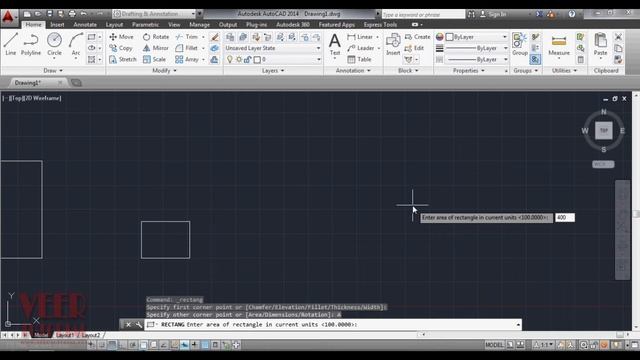
Task: Click the Measure utility
Action: 559,44
